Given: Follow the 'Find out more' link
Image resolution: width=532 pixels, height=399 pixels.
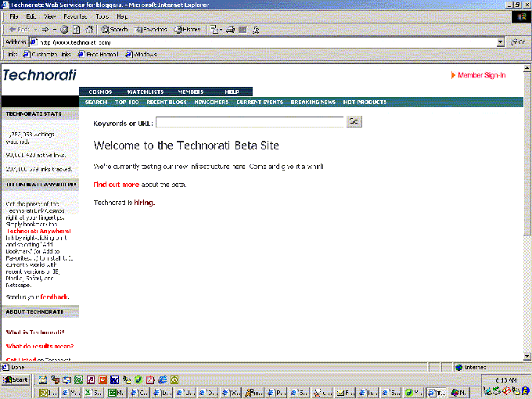Looking at the screenshot, I should pos(116,185).
